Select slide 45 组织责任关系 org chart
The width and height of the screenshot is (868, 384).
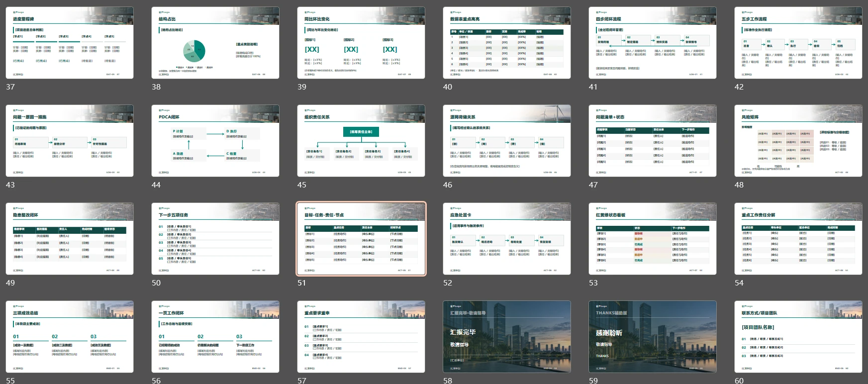[361, 141]
